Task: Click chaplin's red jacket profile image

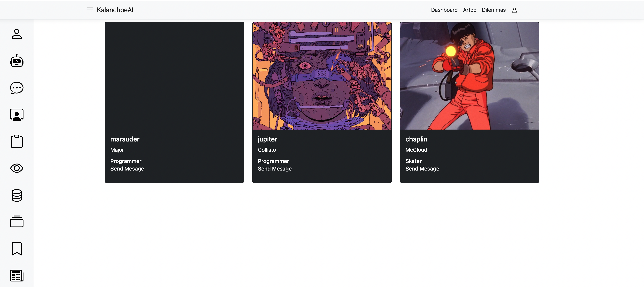Action: [x=469, y=76]
